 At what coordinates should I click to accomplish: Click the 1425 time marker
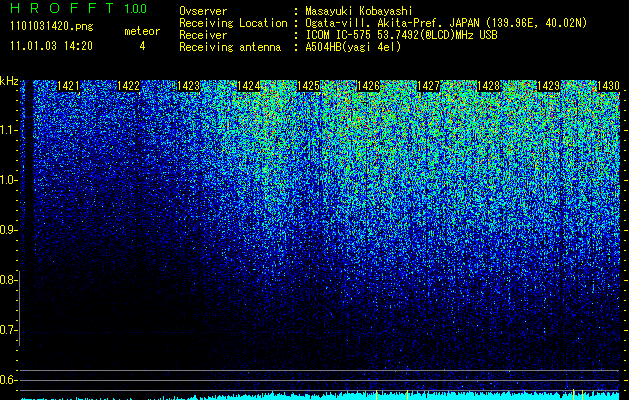pos(308,86)
